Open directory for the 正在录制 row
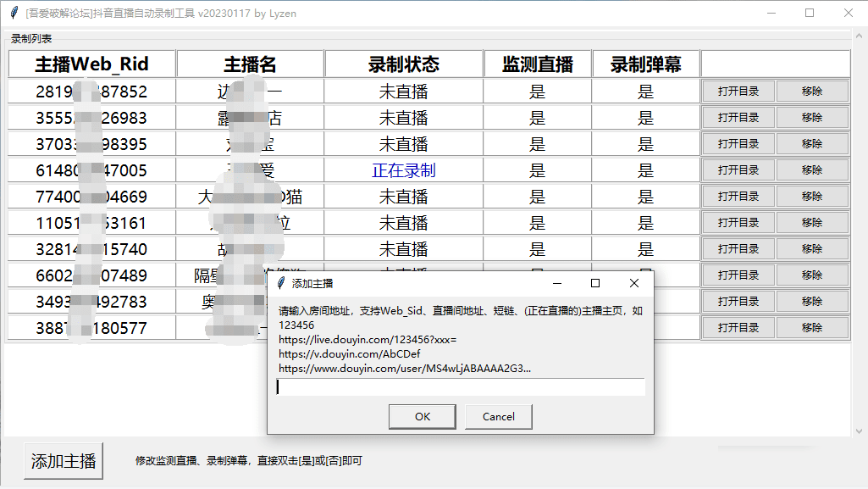 point(738,170)
